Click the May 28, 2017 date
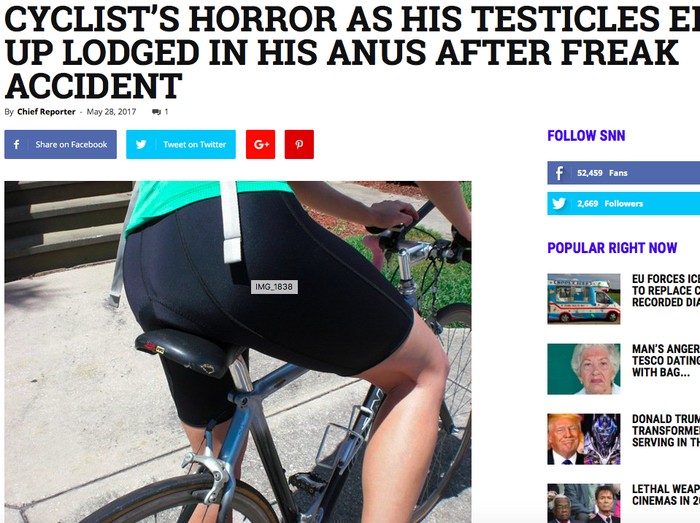The width and height of the screenshot is (700, 523). [111, 112]
